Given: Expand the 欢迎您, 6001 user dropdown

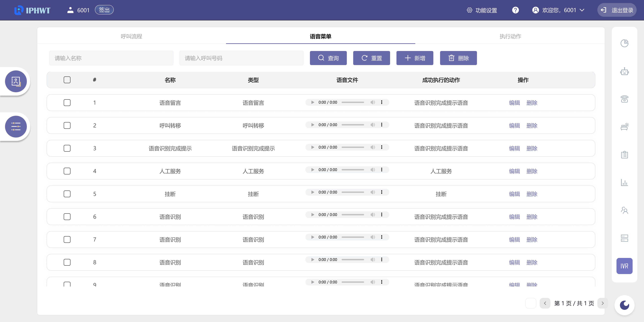Looking at the screenshot, I should (x=558, y=10).
